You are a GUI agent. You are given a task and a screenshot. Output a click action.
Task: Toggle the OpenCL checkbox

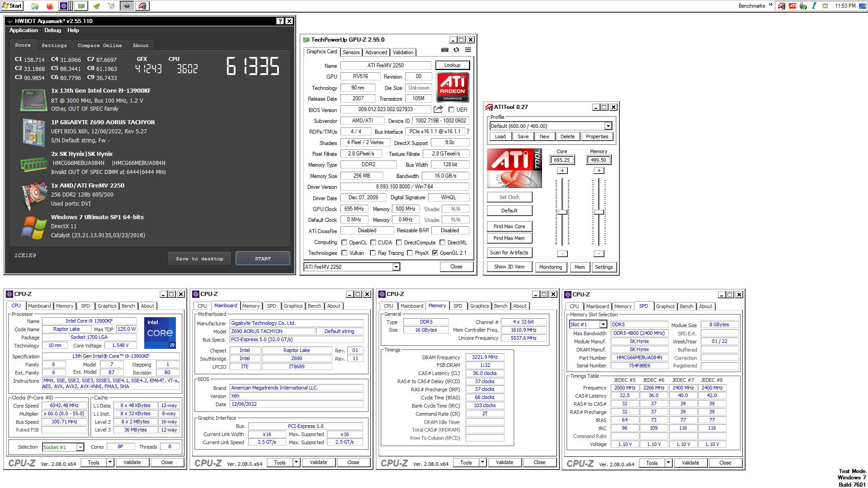[344, 242]
